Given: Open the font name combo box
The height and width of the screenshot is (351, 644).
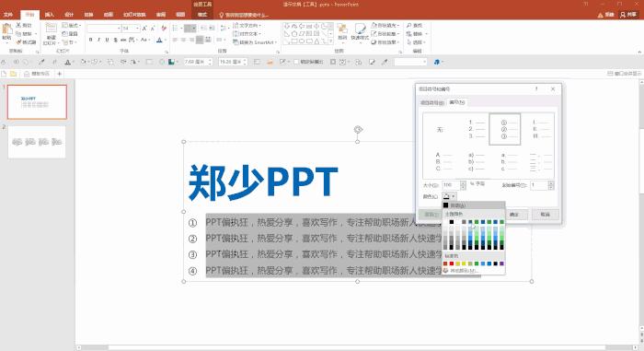Looking at the screenshot, I should coord(104,29).
